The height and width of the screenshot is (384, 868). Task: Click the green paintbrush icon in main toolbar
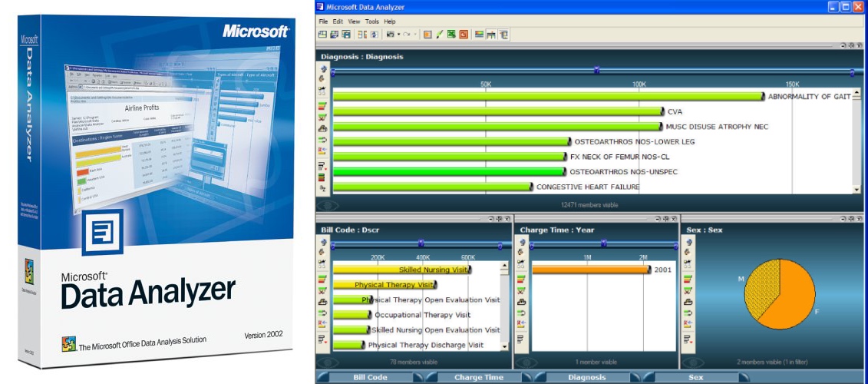pos(440,35)
